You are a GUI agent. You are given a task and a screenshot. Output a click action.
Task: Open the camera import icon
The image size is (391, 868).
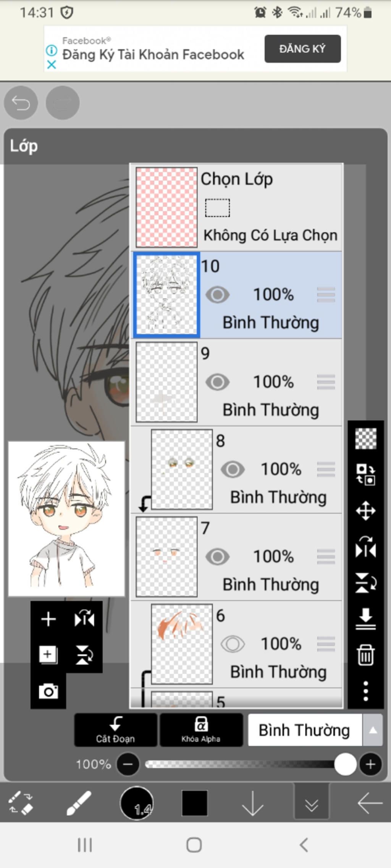point(48,691)
